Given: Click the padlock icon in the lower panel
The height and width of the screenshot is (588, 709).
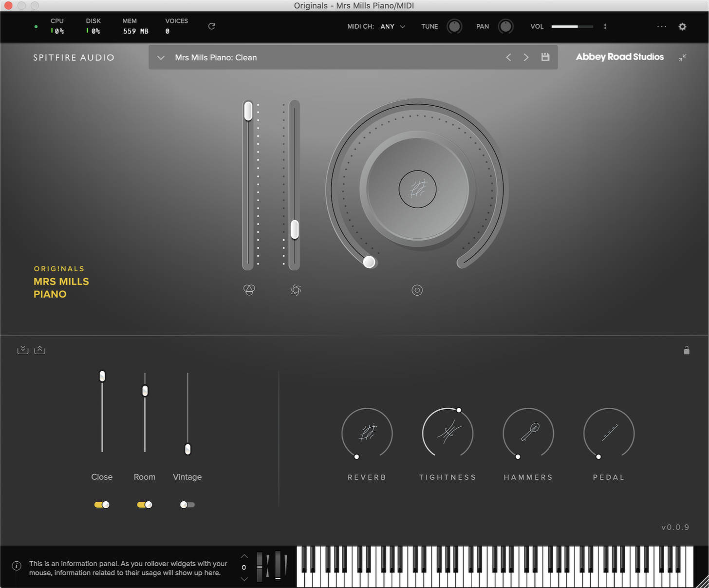Looking at the screenshot, I should (687, 350).
